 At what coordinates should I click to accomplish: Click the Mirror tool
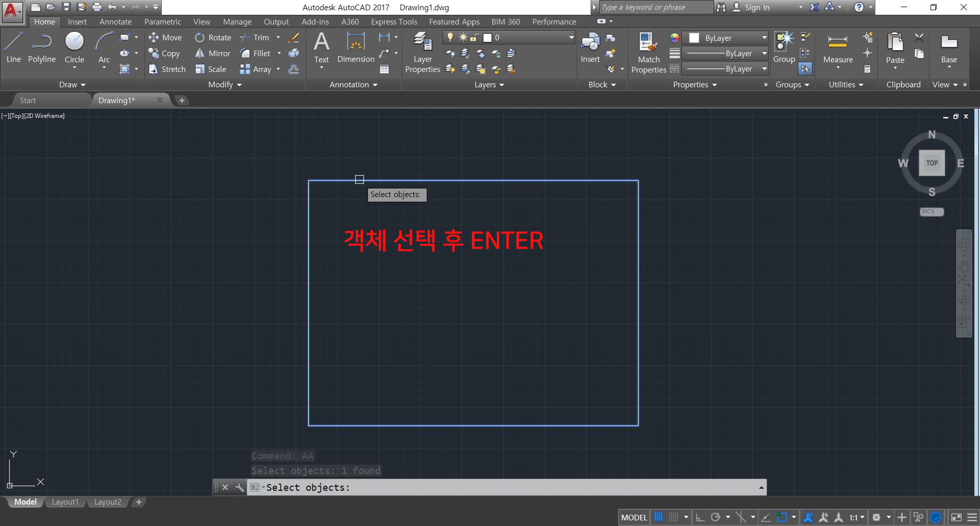coord(212,53)
